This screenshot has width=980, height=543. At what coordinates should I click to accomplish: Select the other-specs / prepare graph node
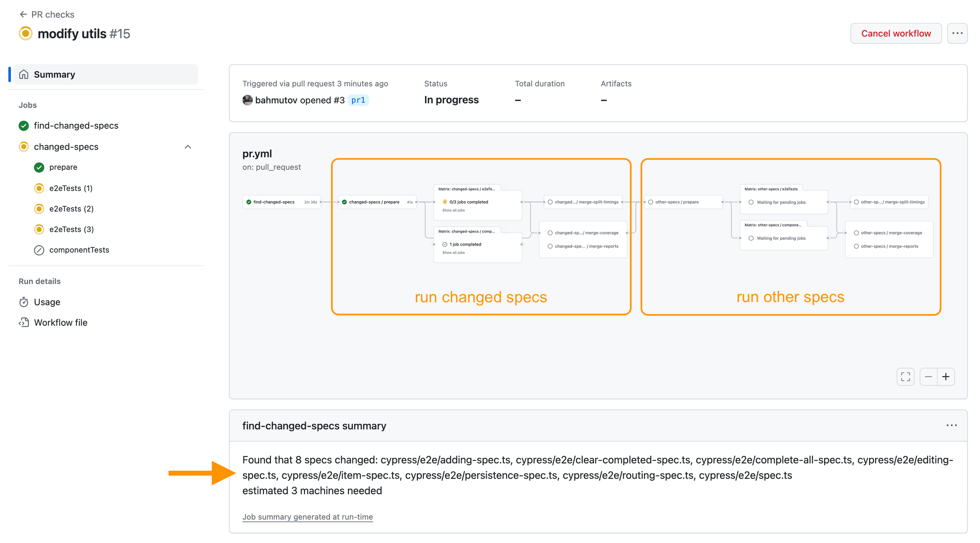[x=677, y=202]
